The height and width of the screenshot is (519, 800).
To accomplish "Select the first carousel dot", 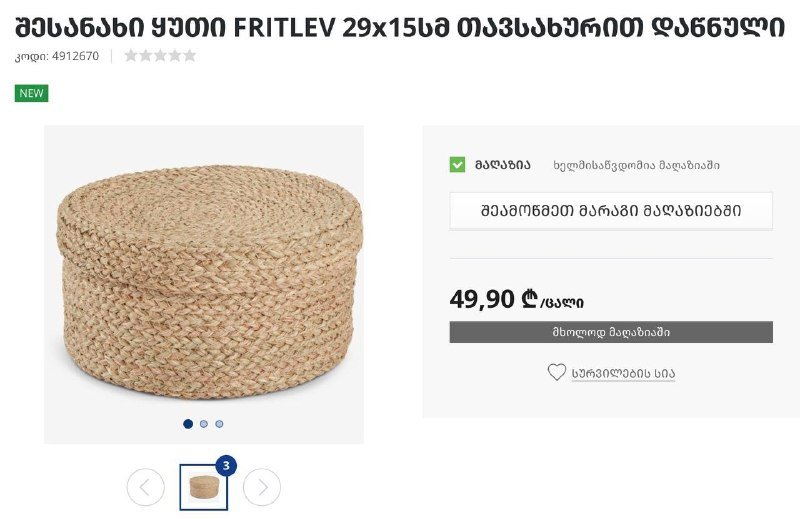I will coord(188,424).
